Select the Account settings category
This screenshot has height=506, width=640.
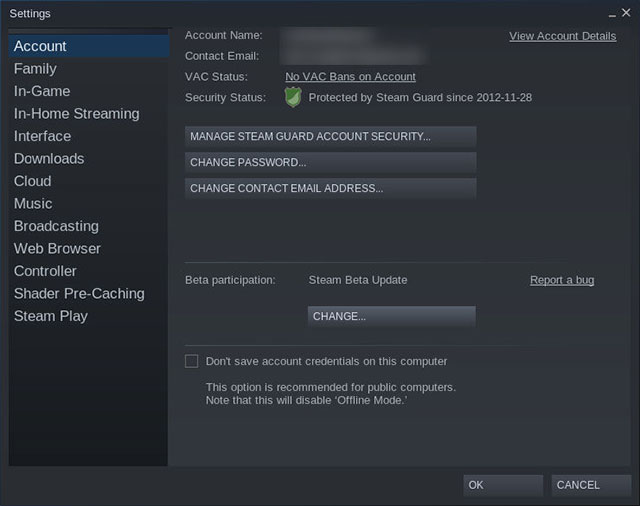click(x=89, y=46)
